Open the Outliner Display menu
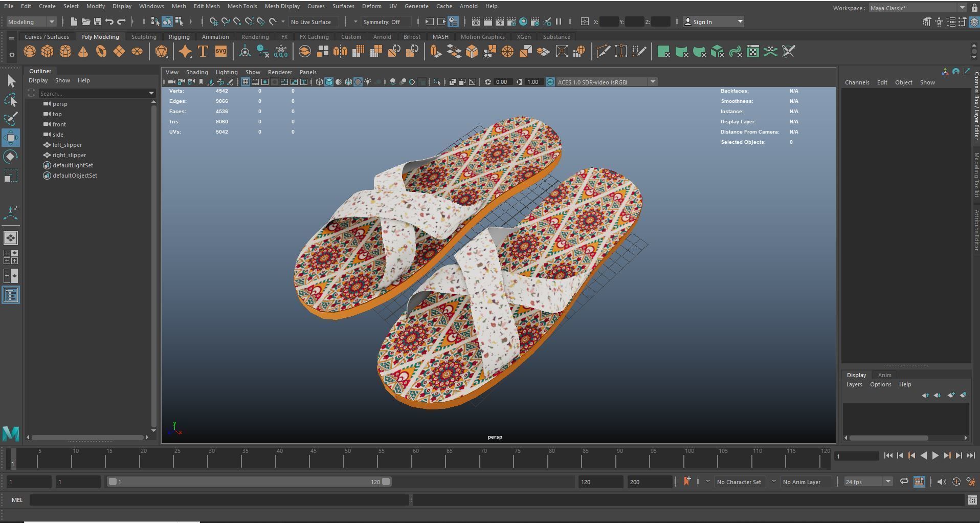980x523 pixels. pos(38,80)
